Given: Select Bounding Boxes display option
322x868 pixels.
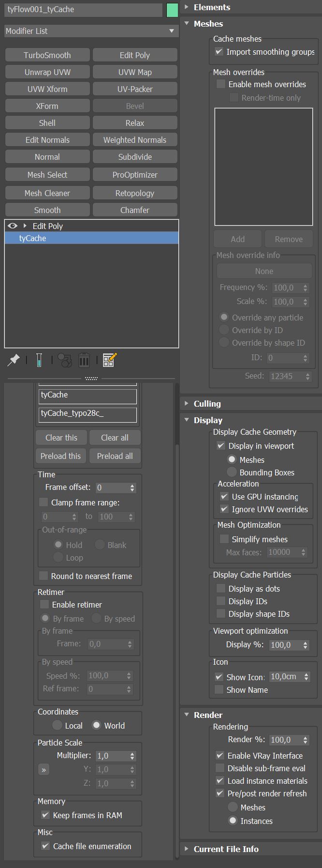Looking at the screenshot, I should point(232,472).
